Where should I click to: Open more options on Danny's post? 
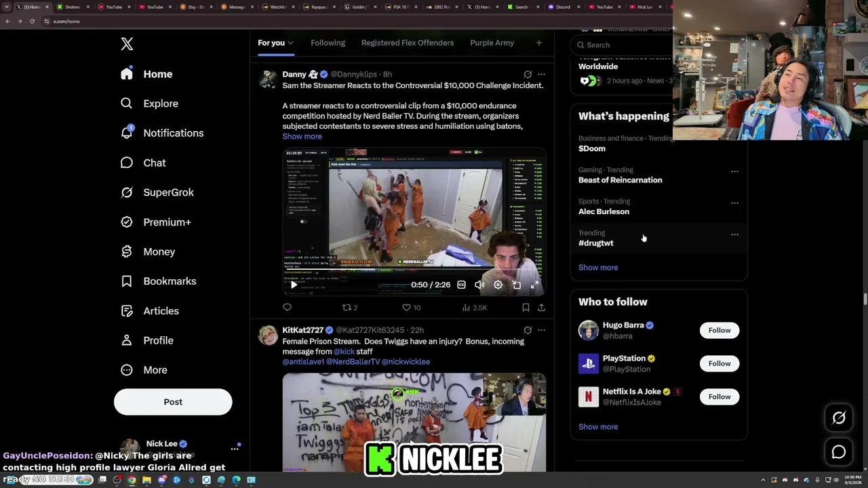pyautogui.click(x=541, y=74)
